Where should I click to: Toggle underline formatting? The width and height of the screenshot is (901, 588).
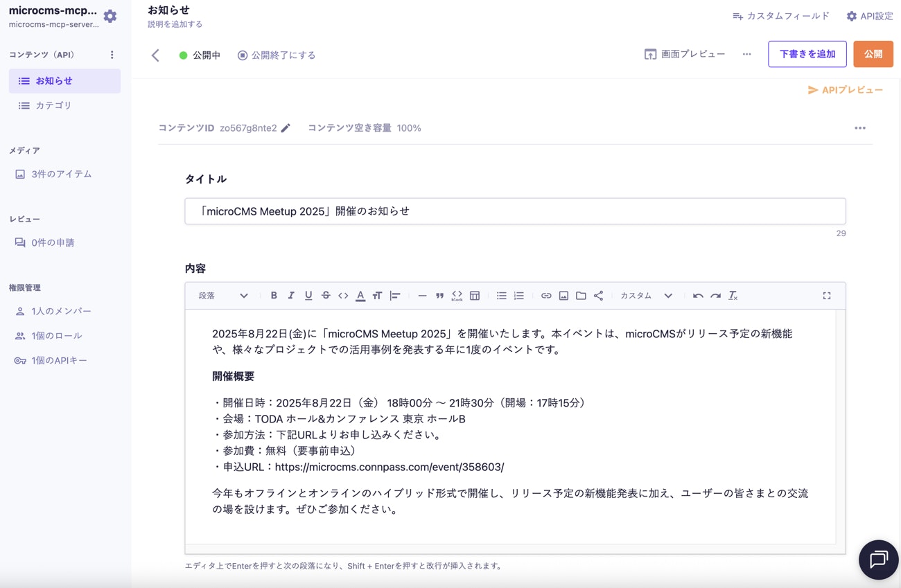point(308,295)
